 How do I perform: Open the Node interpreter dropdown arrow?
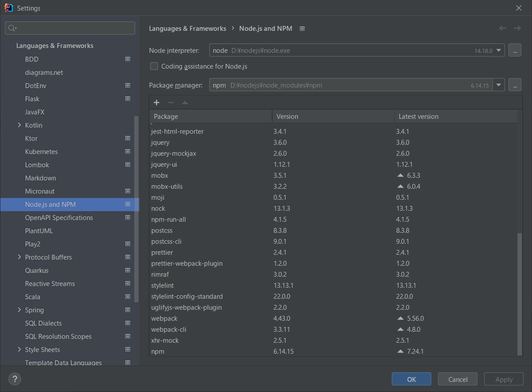499,51
